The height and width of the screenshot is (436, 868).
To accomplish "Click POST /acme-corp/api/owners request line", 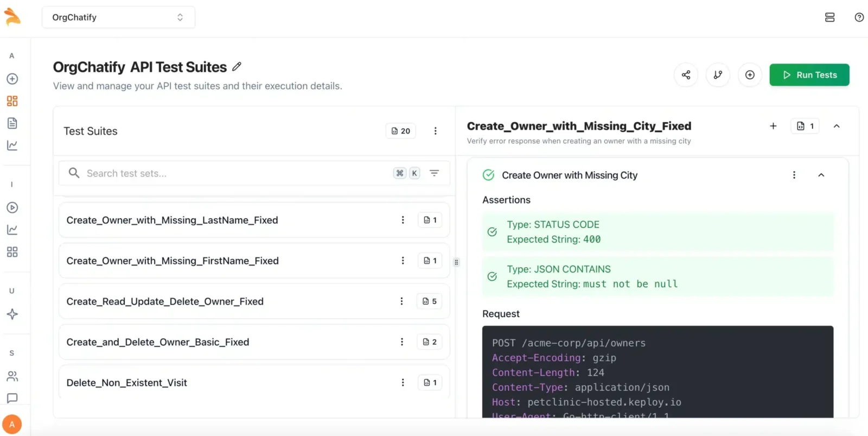I will tap(569, 343).
